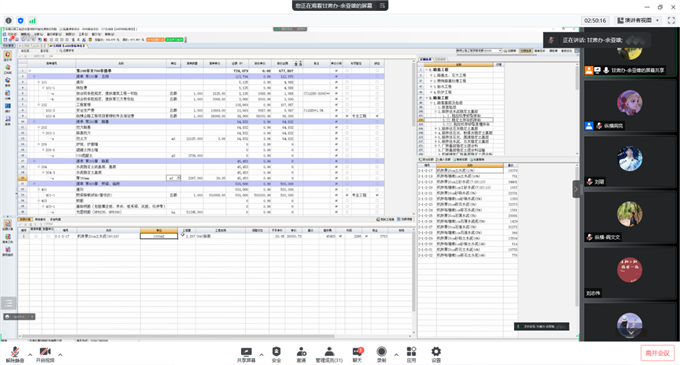Open the 邀请 invite dialog
Screen dimensions: 680x365
(301, 354)
